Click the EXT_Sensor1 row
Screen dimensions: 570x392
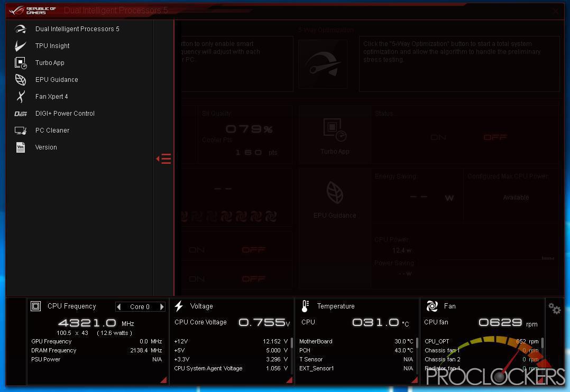point(356,368)
